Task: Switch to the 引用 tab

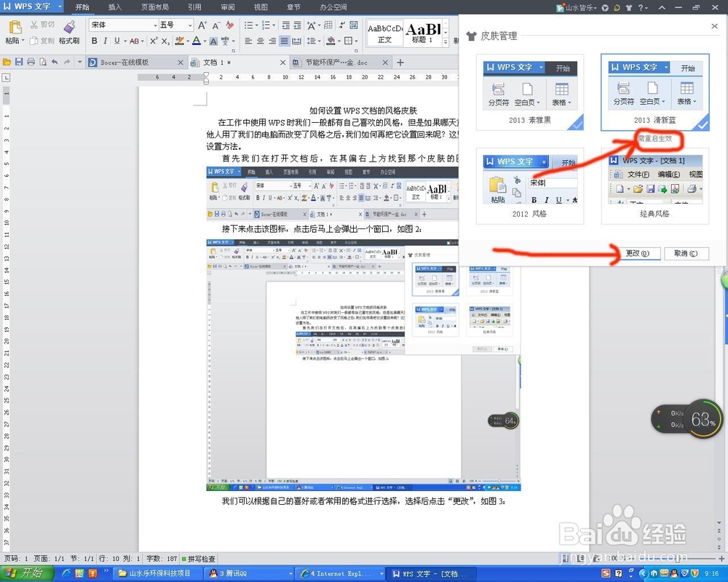Action: (194, 7)
